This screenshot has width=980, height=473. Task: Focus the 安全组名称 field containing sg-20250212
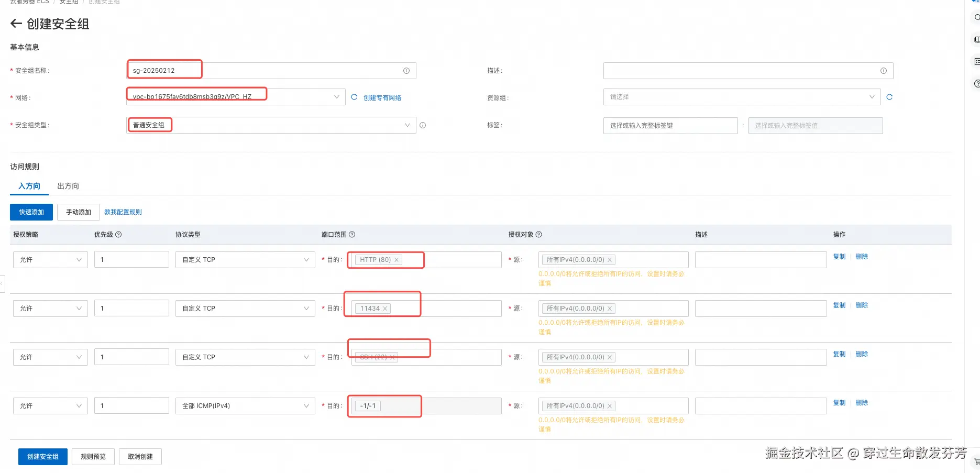point(271,71)
